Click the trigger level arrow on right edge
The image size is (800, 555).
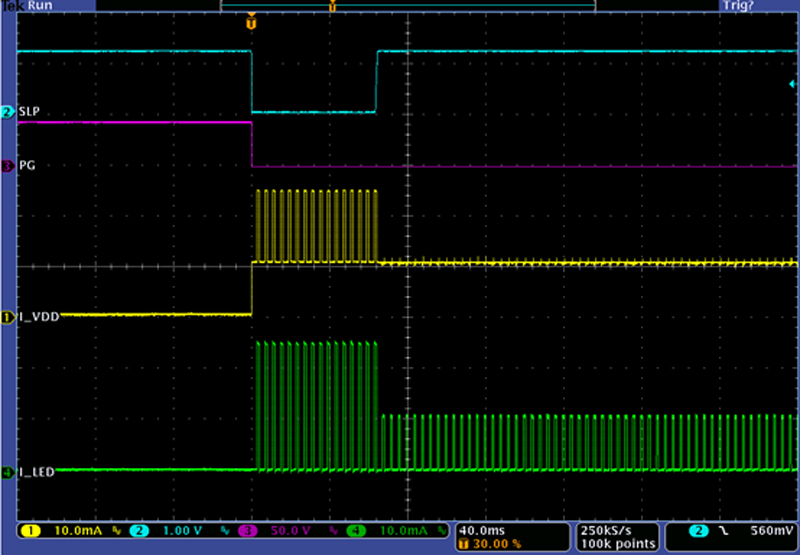click(x=793, y=84)
